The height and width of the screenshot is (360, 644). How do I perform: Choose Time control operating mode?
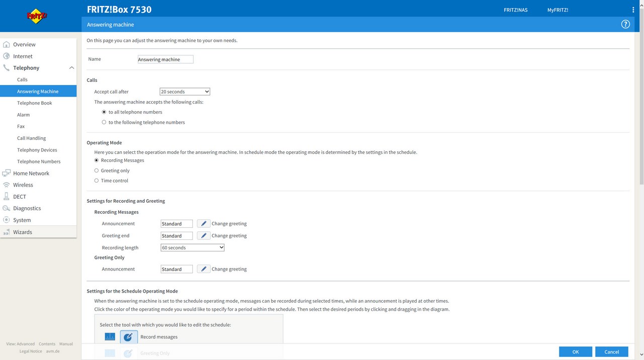tap(97, 181)
